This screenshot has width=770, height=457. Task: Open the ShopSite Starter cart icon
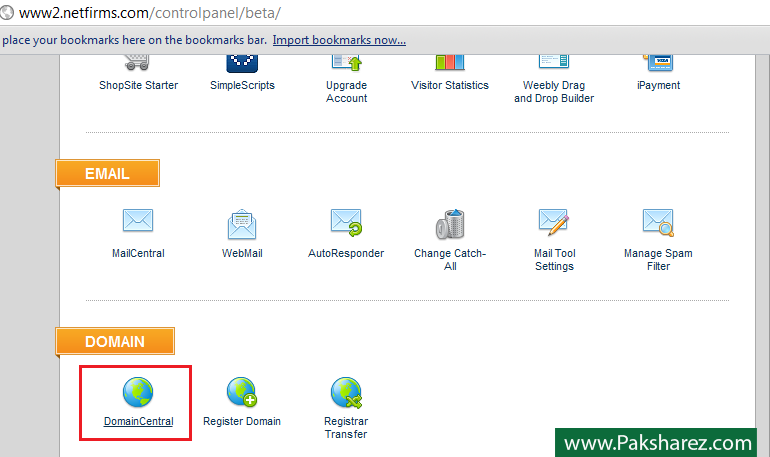tap(137, 62)
